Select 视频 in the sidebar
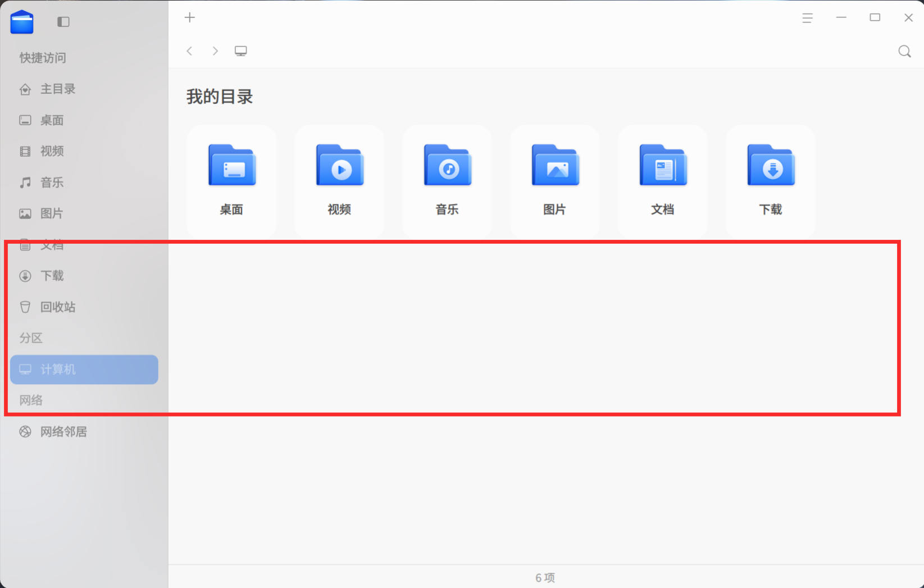Screen dimensions: 924x588 click(84, 151)
